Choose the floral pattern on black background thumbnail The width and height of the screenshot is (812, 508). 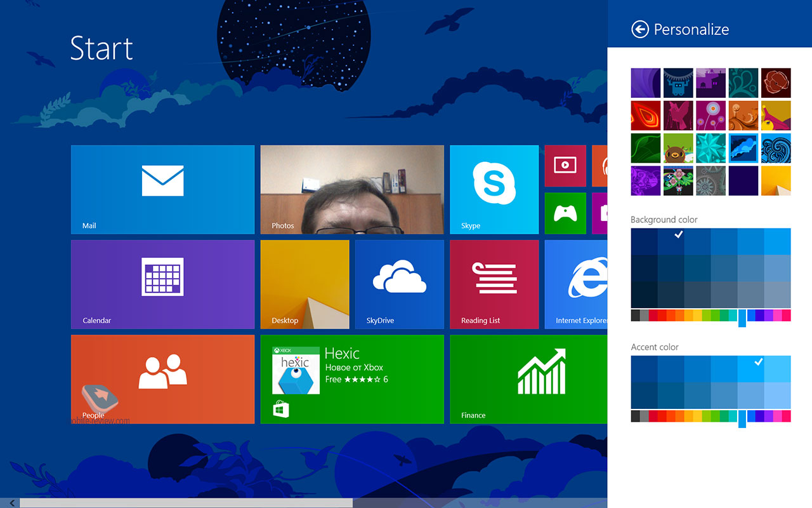[x=678, y=180]
